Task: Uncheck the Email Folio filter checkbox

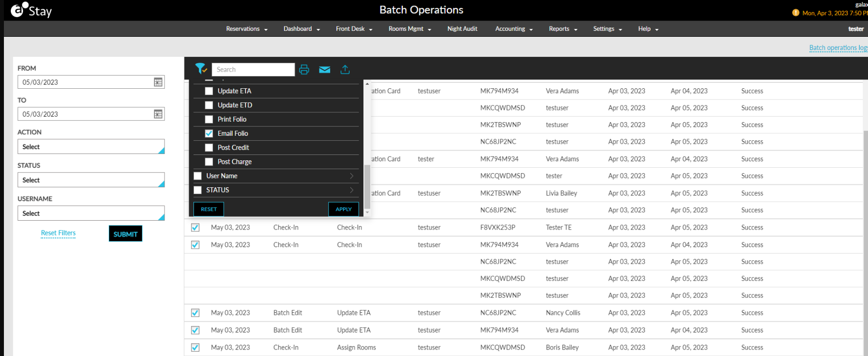Action: coord(209,133)
